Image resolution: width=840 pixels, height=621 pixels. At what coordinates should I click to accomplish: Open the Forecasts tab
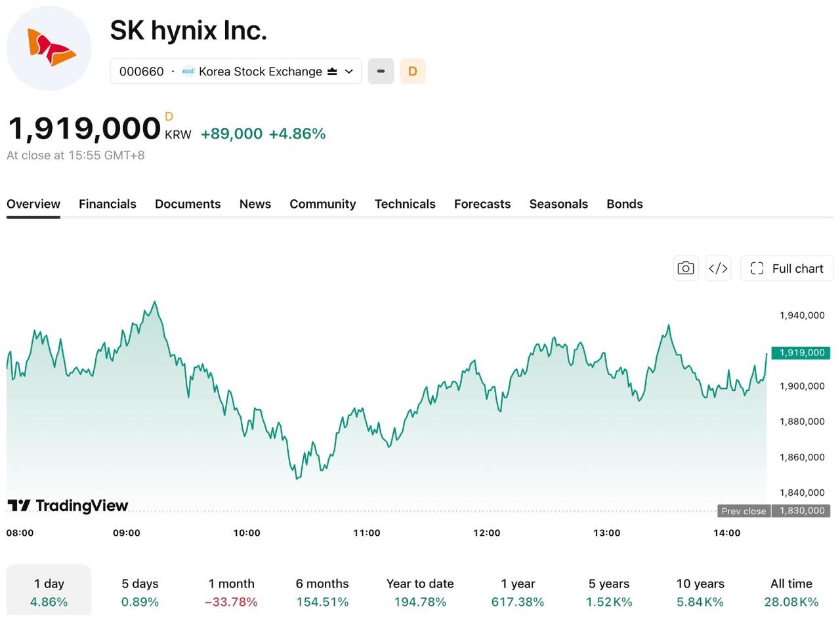pyautogui.click(x=482, y=204)
